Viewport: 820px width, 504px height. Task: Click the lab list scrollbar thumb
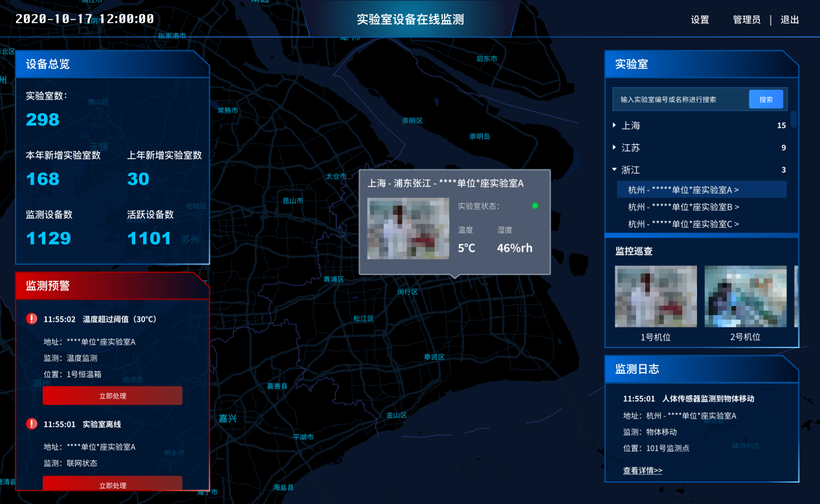tap(793, 120)
